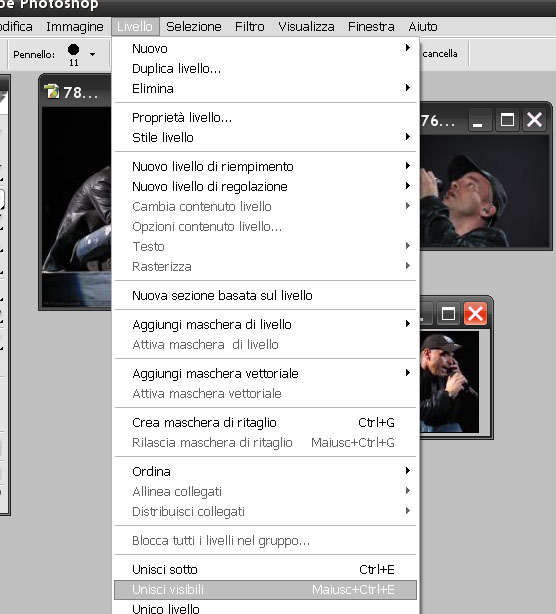Image resolution: width=556 pixels, height=614 pixels.
Task: Click the document icon beside 78... title
Action: pyautogui.click(x=52, y=91)
